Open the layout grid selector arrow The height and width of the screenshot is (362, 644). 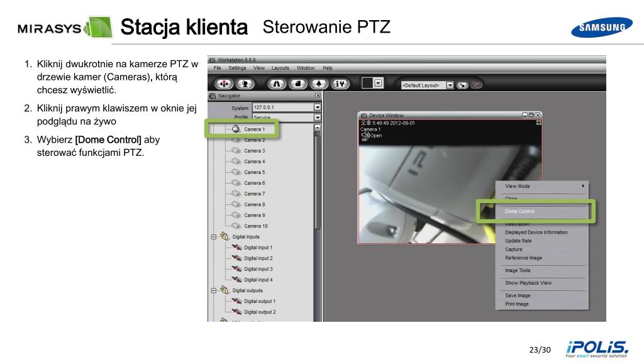(378, 84)
